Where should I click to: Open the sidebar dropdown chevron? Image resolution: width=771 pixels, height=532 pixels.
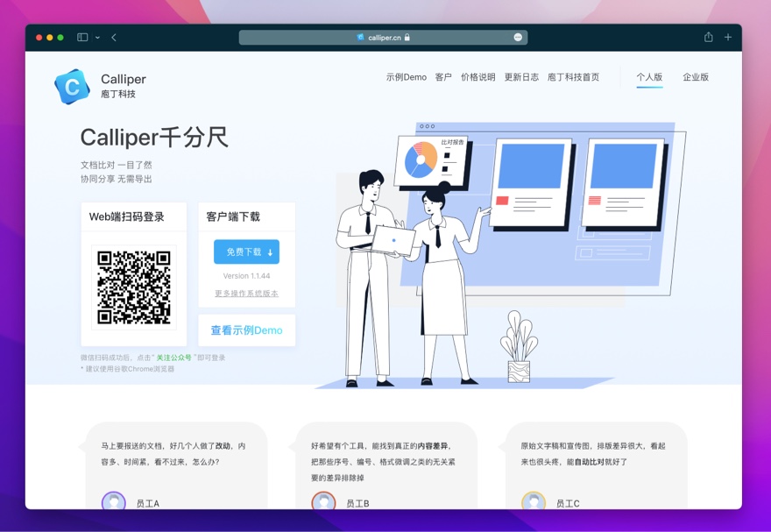click(97, 38)
